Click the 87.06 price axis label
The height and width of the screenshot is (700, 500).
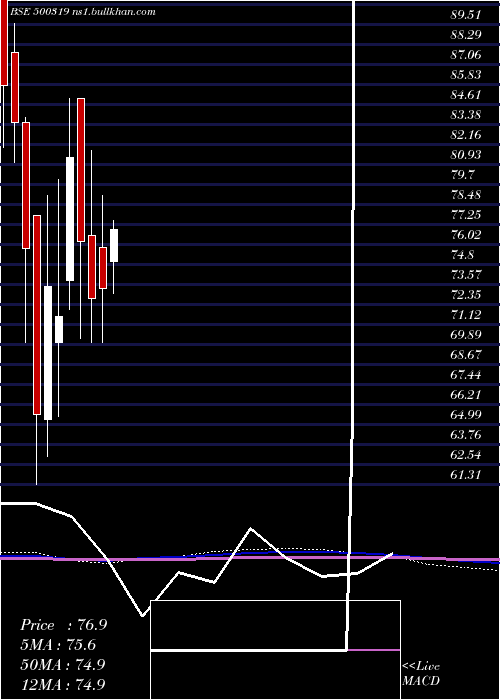click(x=466, y=55)
